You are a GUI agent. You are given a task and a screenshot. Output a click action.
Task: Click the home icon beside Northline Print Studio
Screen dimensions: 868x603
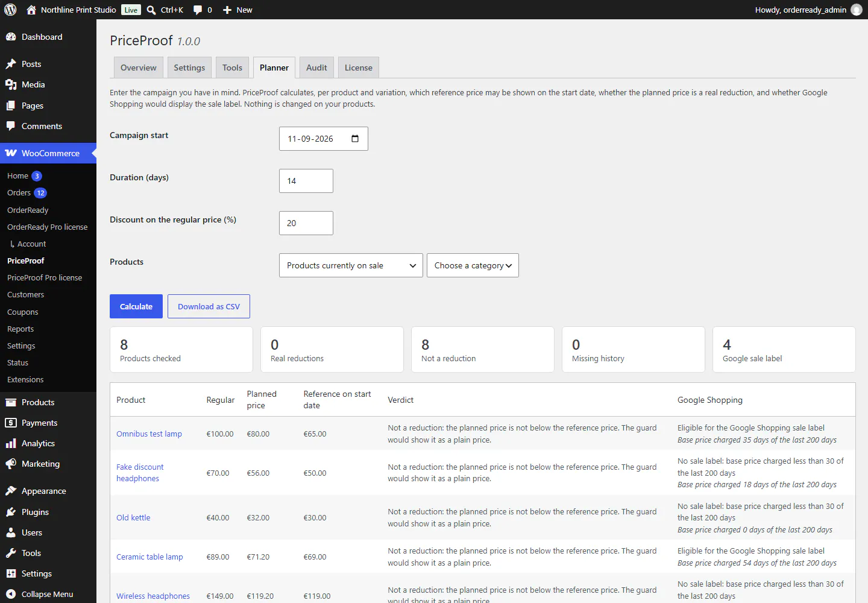pyautogui.click(x=31, y=10)
